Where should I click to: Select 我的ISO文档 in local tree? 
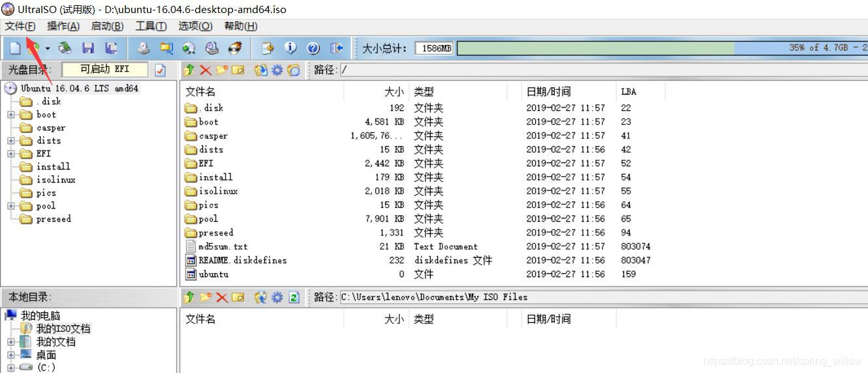63,329
